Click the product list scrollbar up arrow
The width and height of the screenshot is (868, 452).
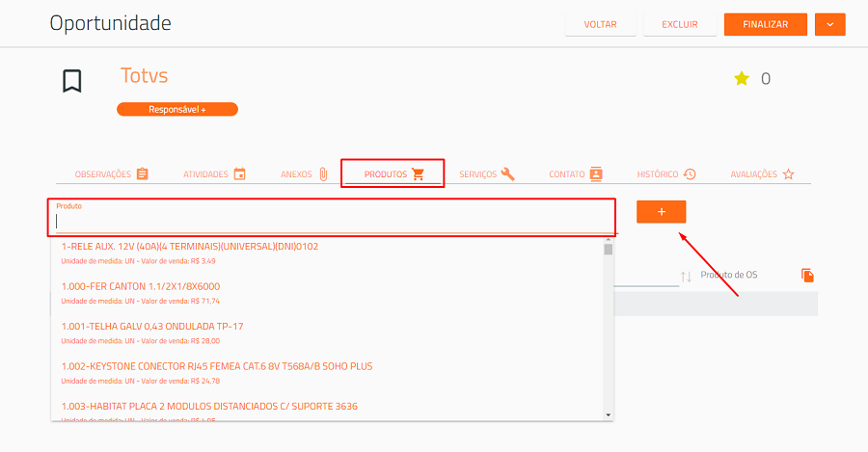[609, 240]
